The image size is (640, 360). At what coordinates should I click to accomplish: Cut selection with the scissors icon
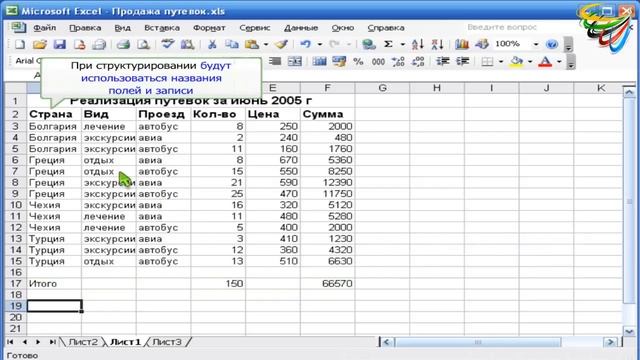pos(212,44)
